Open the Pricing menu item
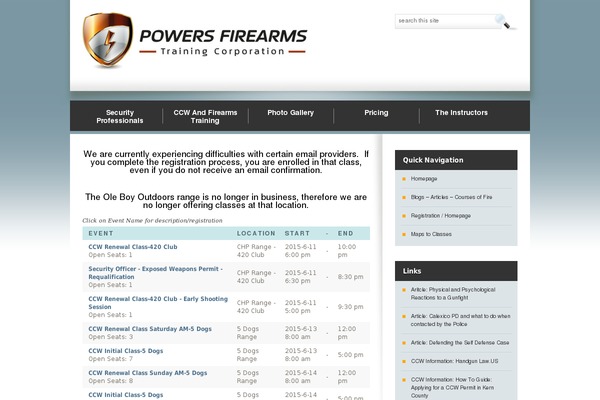 pyautogui.click(x=376, y=113)
